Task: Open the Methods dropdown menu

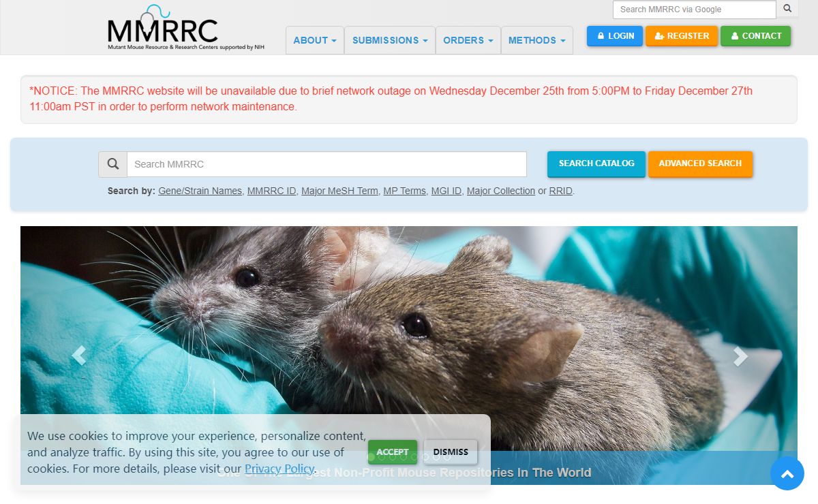Action: pyautogui.click(x=536, y=40)
